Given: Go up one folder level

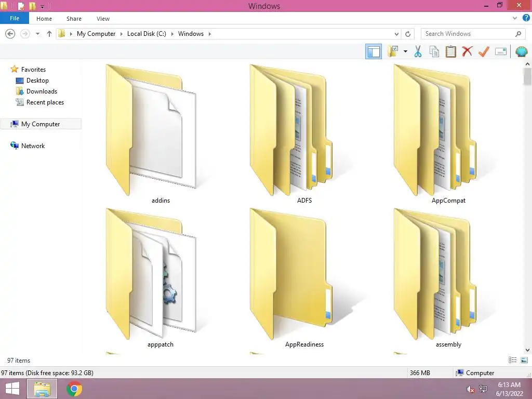Looking at the screenshot, I should 49,34.
